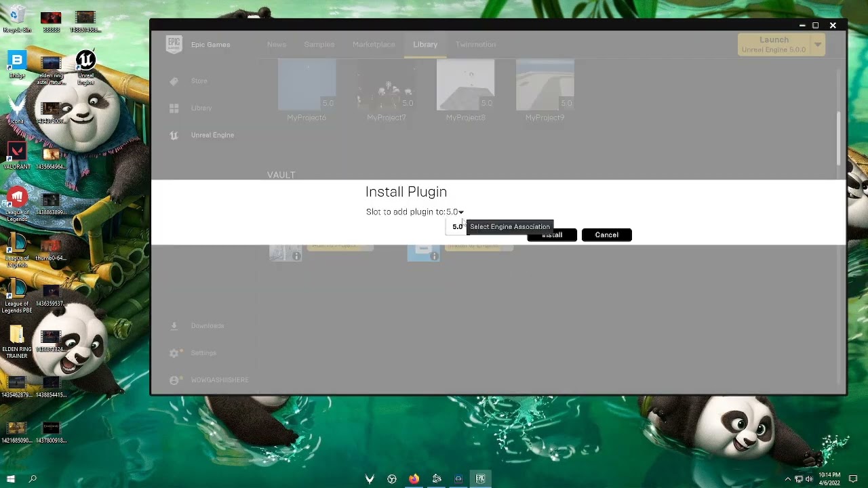
Task: Open the taskbar search icon
Action: (33, 479)
